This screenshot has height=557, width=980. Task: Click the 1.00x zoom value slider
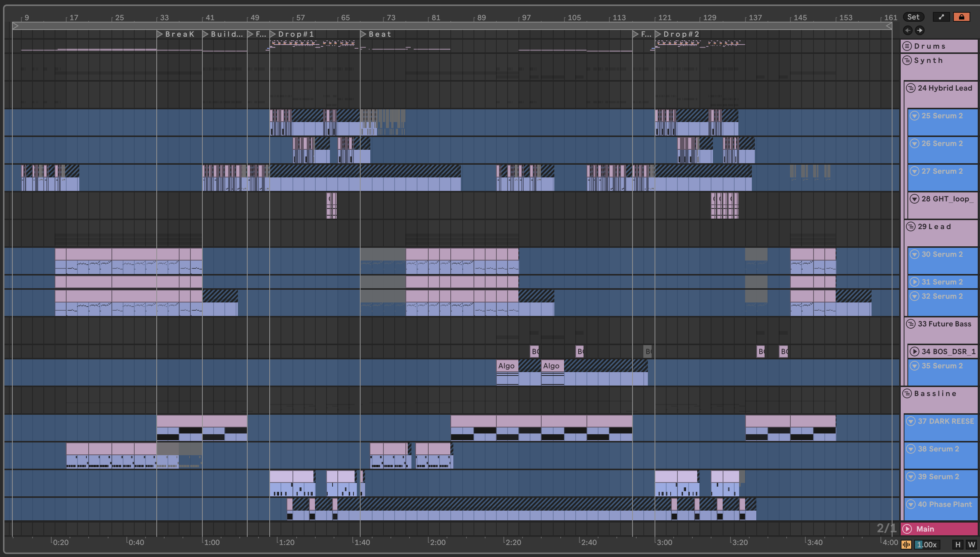coord(927,545)
